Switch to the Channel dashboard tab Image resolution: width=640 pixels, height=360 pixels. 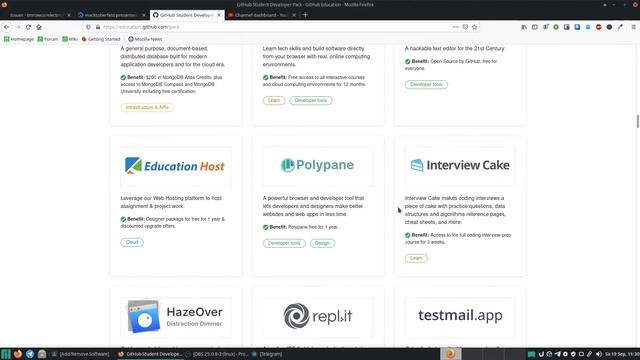coord(262,15)
